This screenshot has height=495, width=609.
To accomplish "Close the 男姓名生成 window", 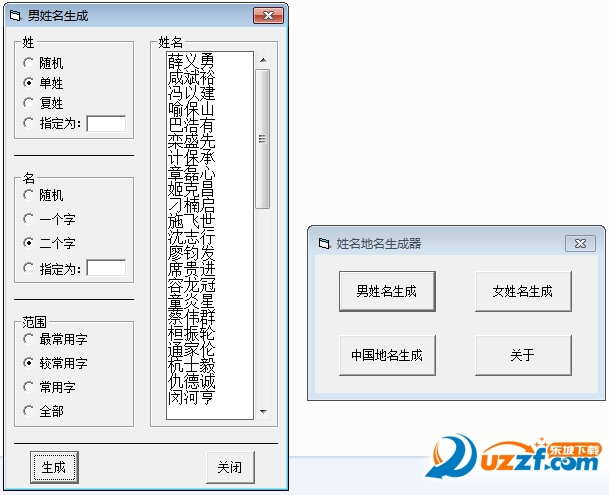I will pos(268,16).
